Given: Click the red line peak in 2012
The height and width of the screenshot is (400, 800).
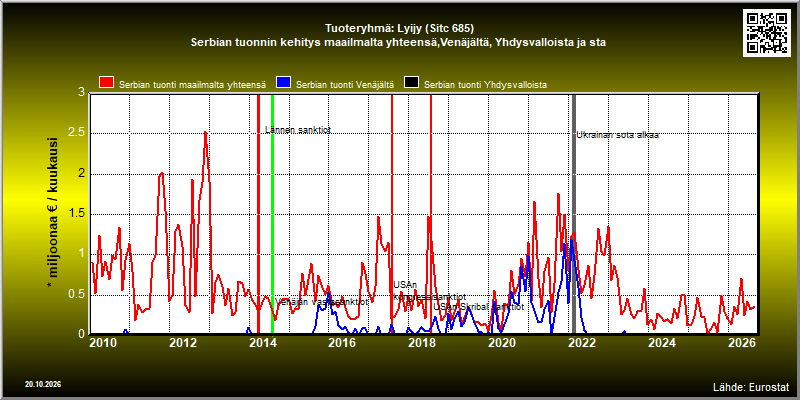Looking at the screenshot, I should [205, 133].
